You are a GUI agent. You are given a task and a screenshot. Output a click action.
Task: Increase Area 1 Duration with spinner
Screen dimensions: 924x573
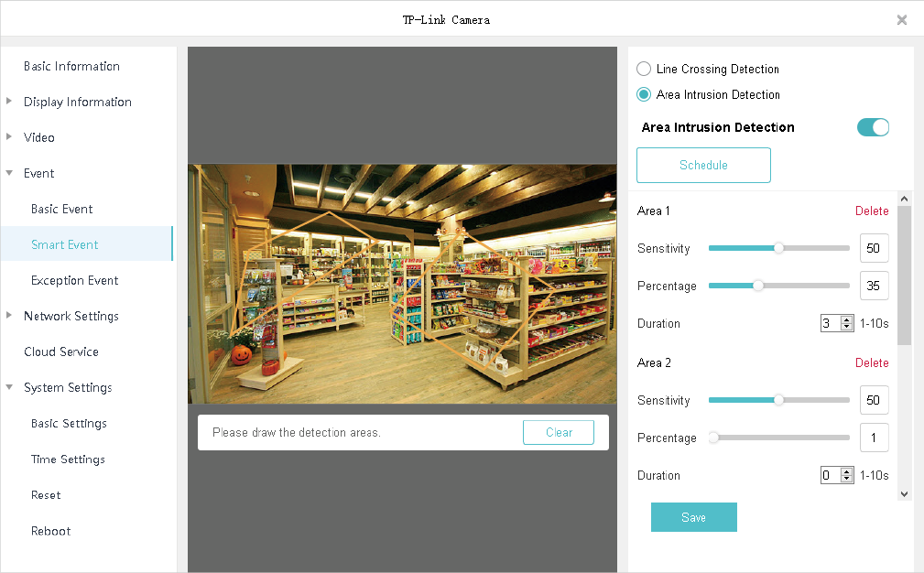(x=847, y=319)
